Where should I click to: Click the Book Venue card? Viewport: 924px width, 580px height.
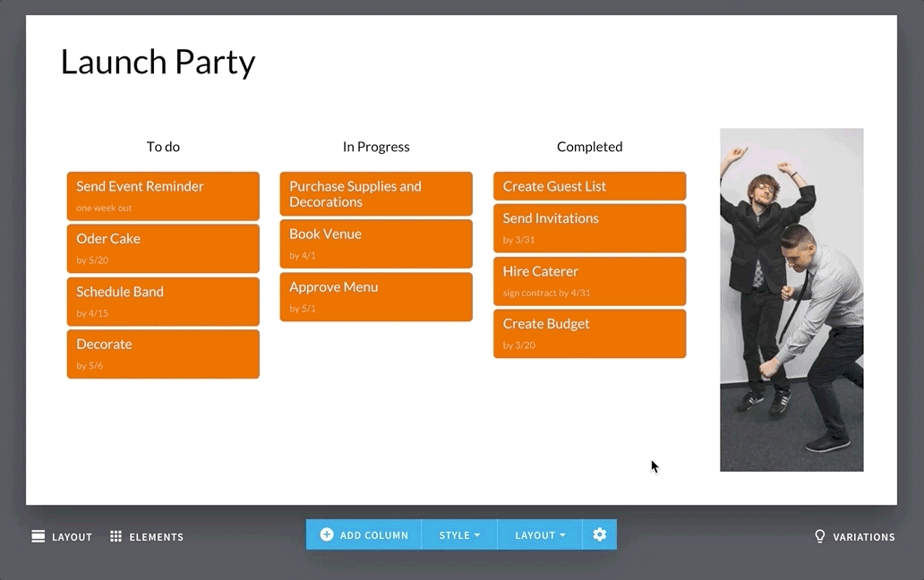click(376, 243)
